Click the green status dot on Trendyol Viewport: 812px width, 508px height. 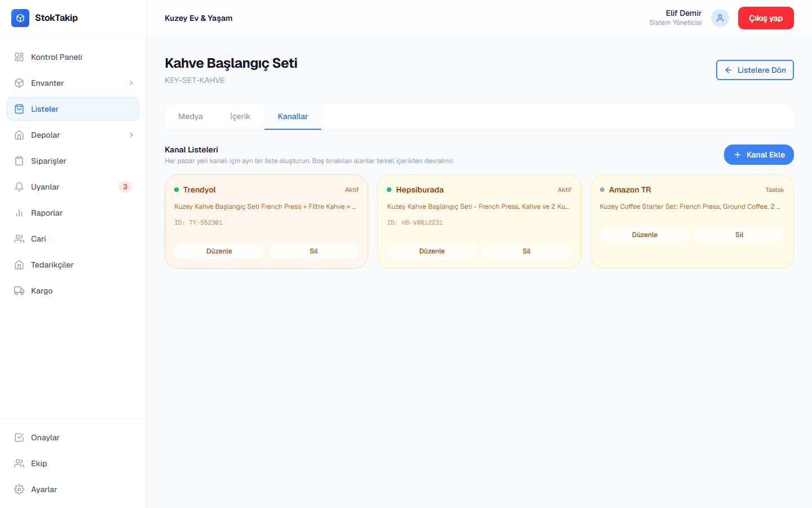click(176, 190)
